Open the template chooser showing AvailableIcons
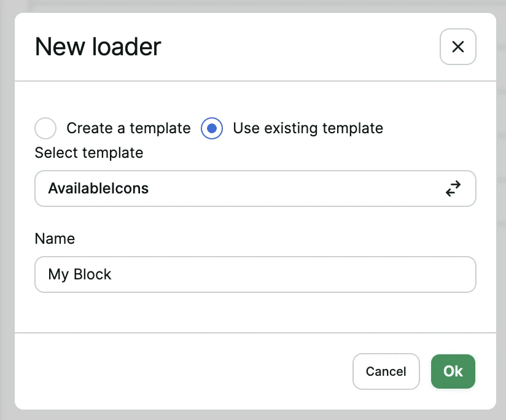 point(255,189)
